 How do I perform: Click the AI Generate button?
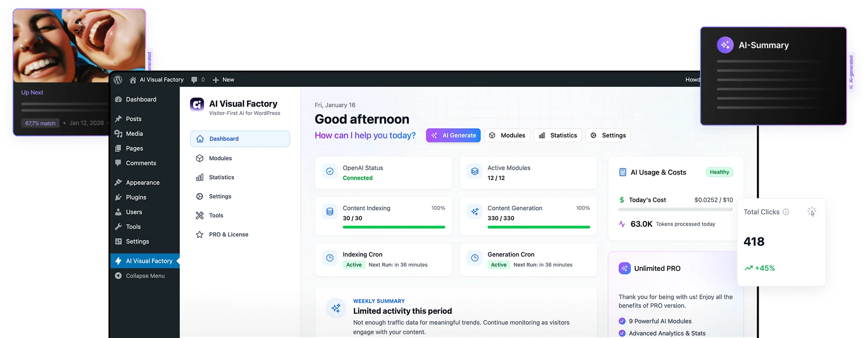pos(453,135)
